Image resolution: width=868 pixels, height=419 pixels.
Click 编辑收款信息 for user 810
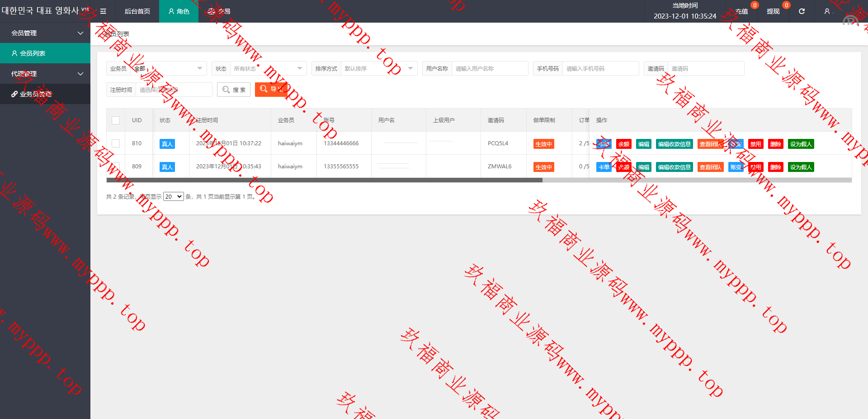(674, 144)
